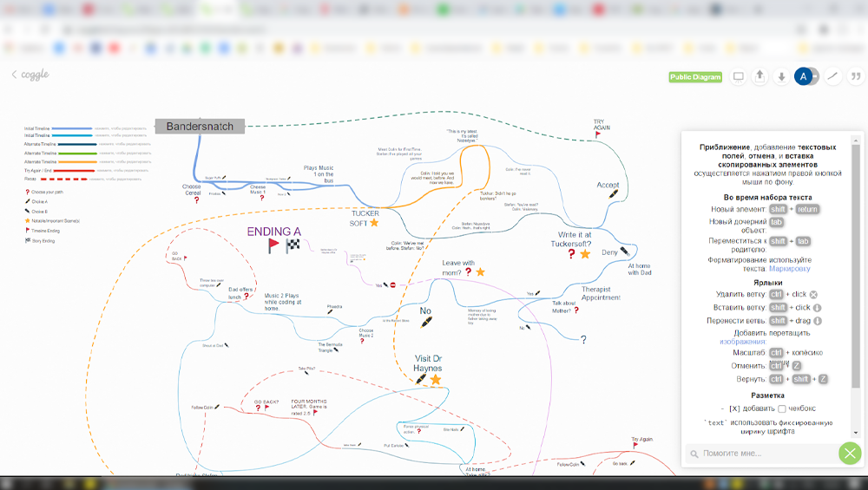This screenshot has width=868, height=490.
Task: Open the Маркировку link
Action: [x=789, y=268]
